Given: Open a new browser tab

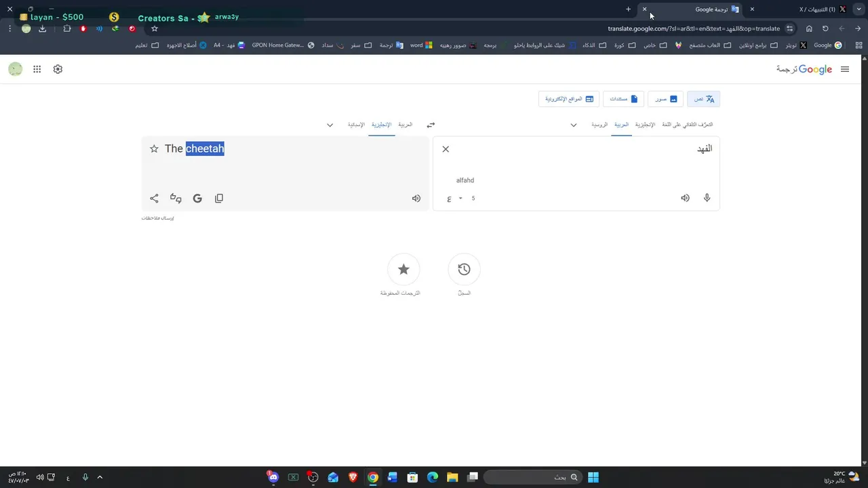Looking at the screenshot, I should tap(628, 9).
